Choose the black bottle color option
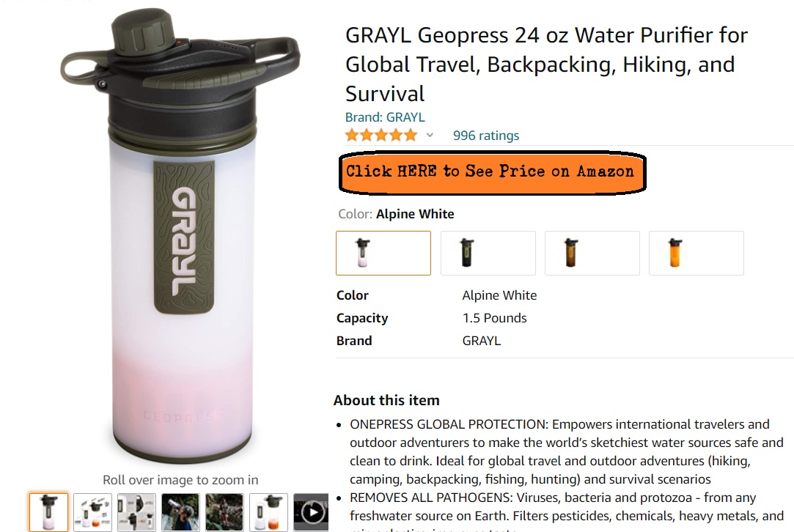Image resolution: width=794 pixels, height=532 pixels. pos(488,253)
